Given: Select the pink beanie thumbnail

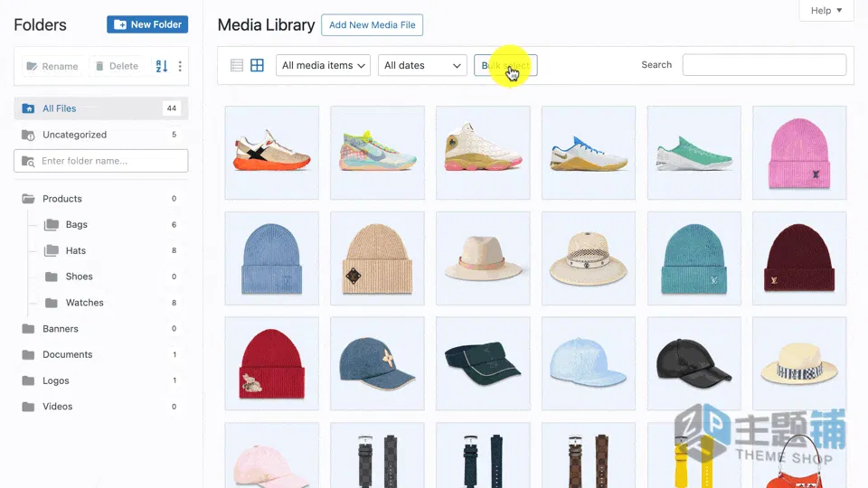Looking at the screenshot, I should point(799,153).
